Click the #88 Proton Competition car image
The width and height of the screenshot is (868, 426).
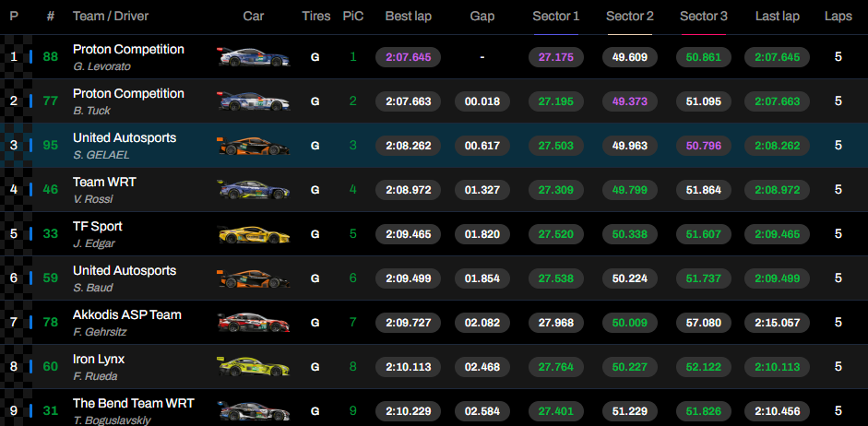click(x=254, y=57)
